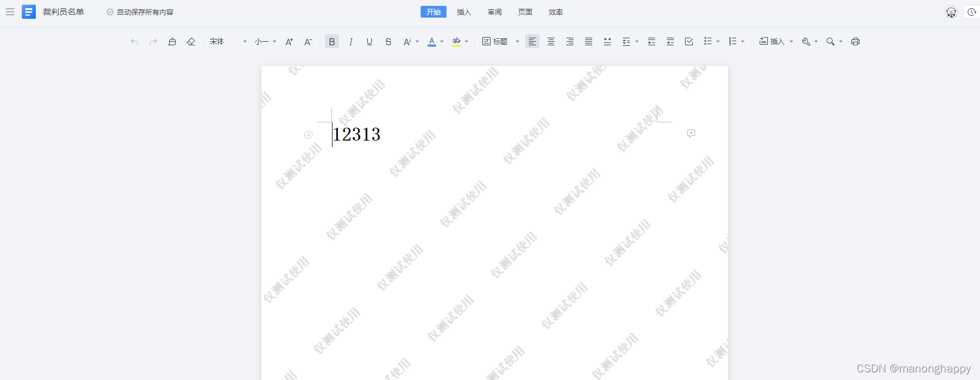980x380 pixels.
Task: Switch to the 插入 tab
Action: click(x=464, y=12)
